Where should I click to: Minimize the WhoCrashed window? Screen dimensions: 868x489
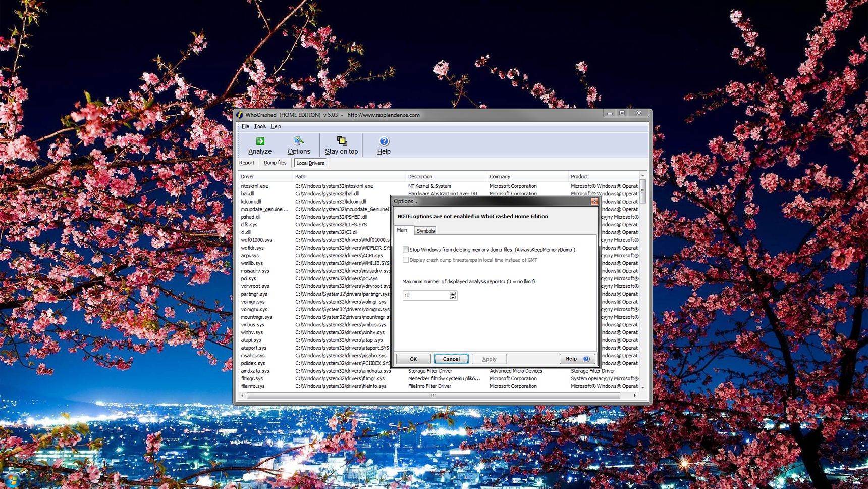tap(610, 113)
